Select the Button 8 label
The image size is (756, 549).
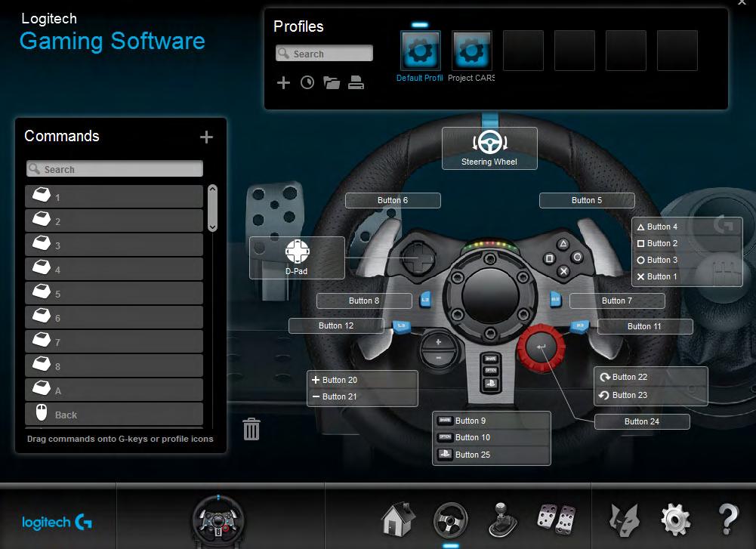coord(364,301)
